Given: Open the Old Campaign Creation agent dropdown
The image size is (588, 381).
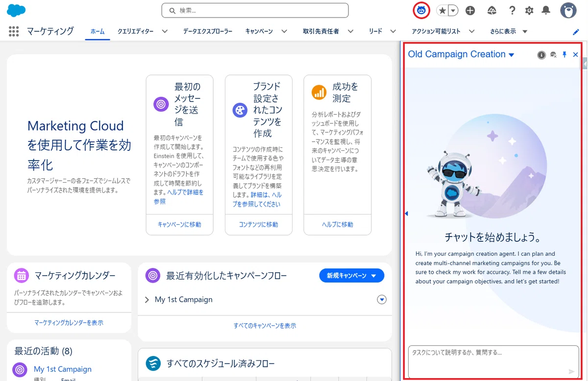Looking at the screenshot, I should tap(462, 54).
